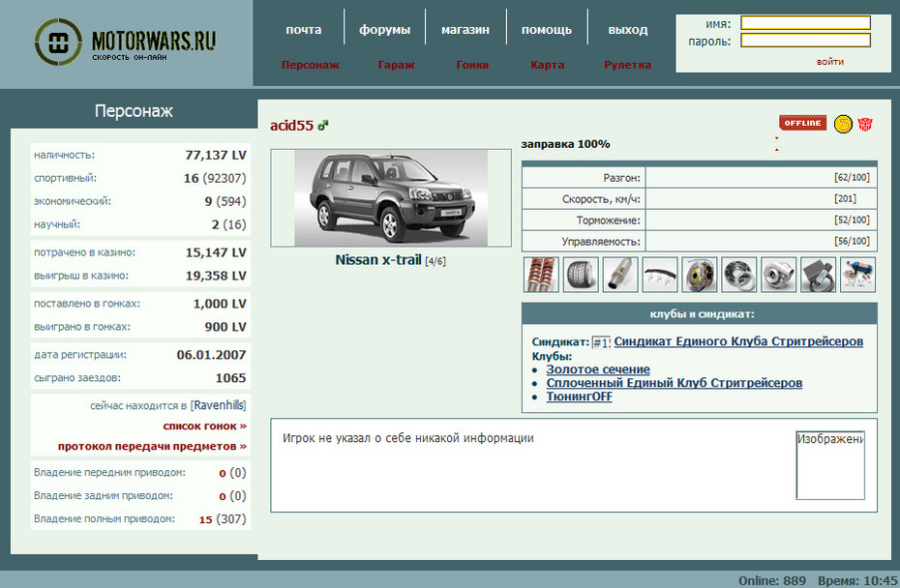Click the Владение полным приводом value 15 (307)
This screenshot has width=900, height=588.
pos(223,519)
